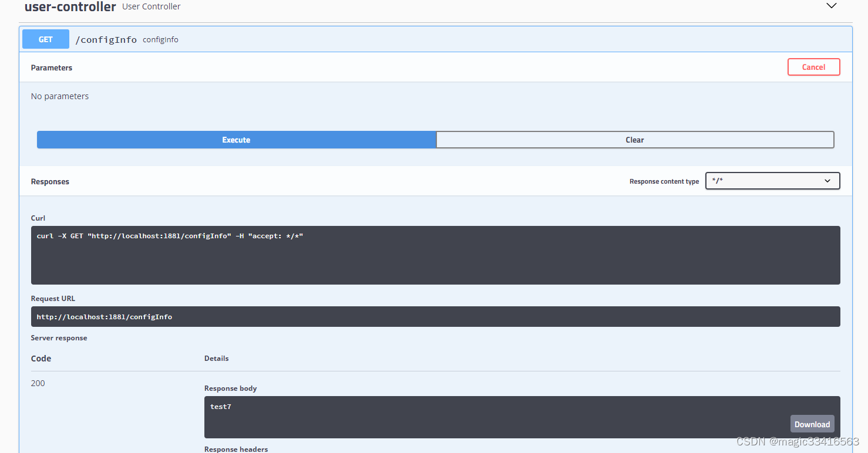Viewport: 868px width, 453px height.
Task: Click the Parameters section header
Action: (x=52, y=67)
